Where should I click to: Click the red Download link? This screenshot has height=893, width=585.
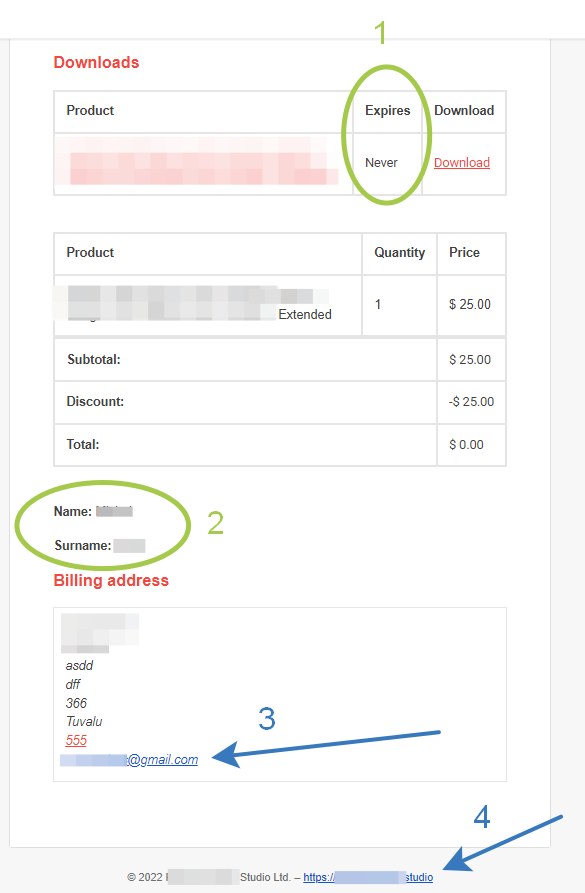click(x=461, y=163)
